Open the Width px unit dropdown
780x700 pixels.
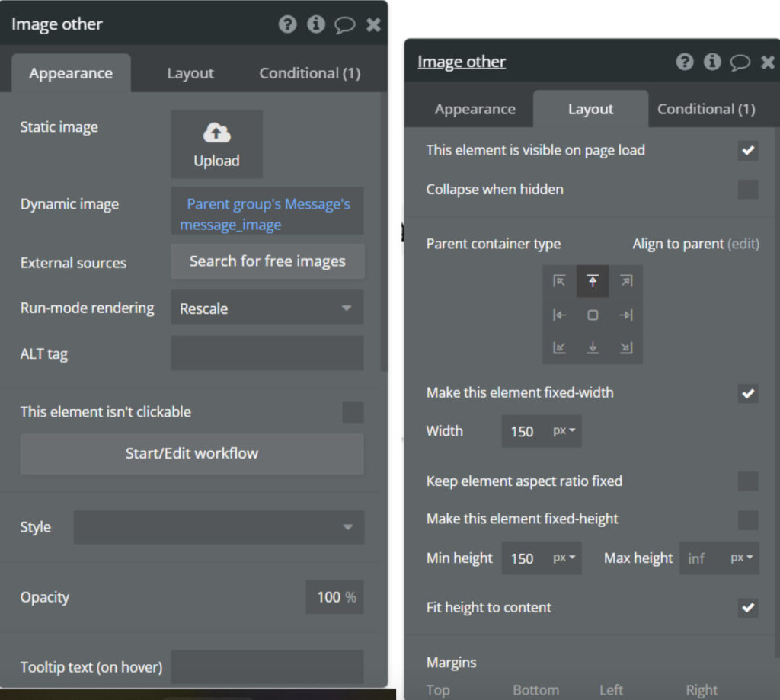[x=564, y=431]
